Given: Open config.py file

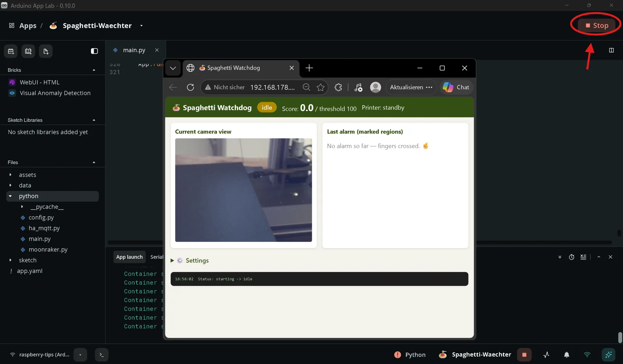Looking at the screenshot, I should click(x=41, y=217).
